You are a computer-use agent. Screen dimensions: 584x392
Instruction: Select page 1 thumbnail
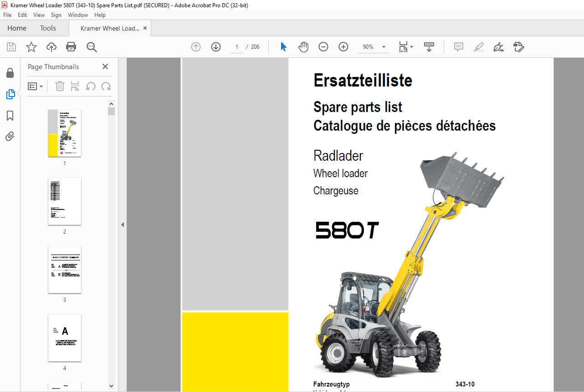65,133
